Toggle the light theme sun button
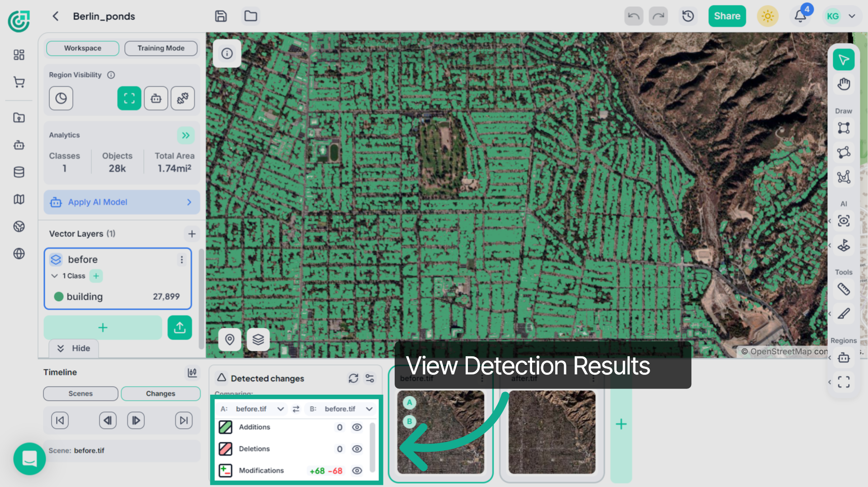 coord(768,16)
